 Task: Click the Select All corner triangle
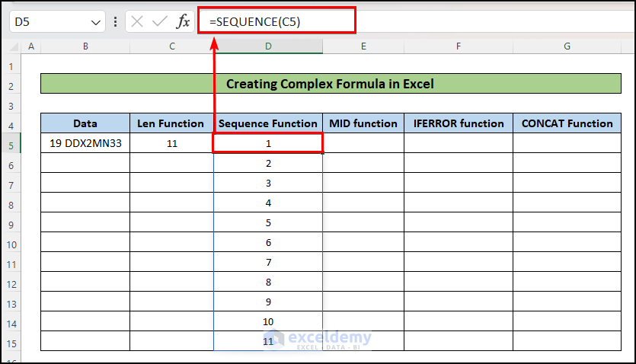click(x=12, y=47)
